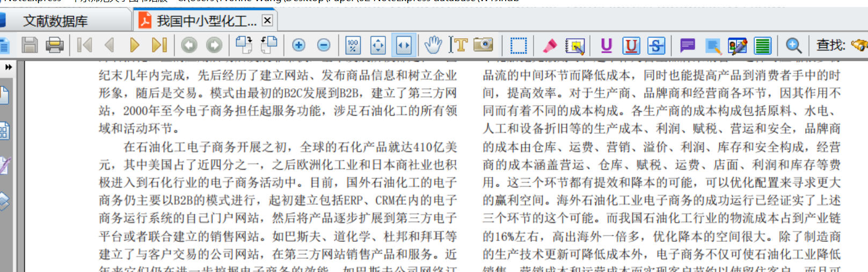Jump to the last page

click(x=159, y=45)
